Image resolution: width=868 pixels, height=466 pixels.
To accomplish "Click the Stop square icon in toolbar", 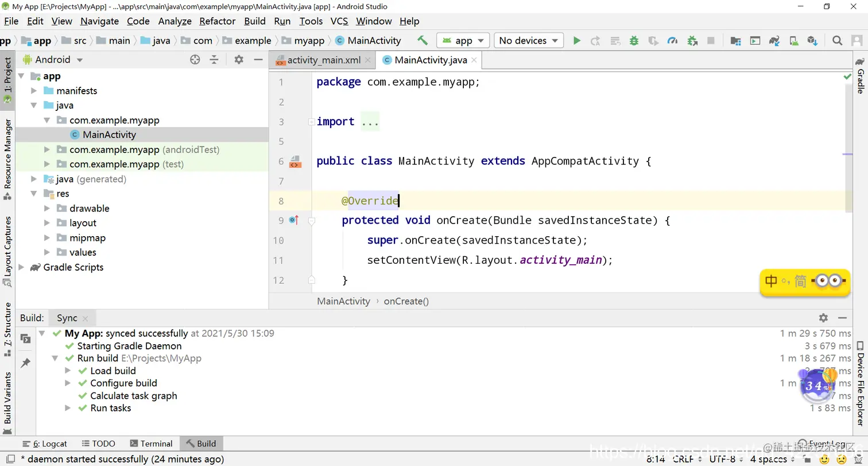I will [711, 41].
